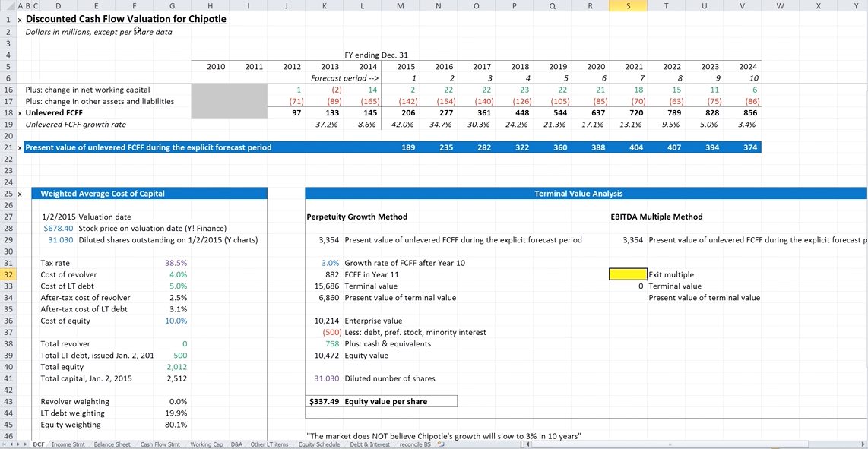Click the insert new worksheet icon
Image resolution: width=868 pixels, height=449 pixels.
click(x=441, y=444)
